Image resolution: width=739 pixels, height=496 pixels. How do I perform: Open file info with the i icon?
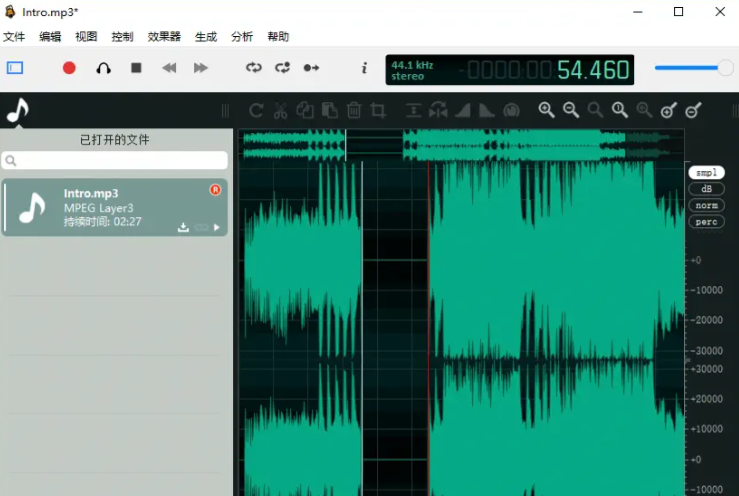point(364,68)
